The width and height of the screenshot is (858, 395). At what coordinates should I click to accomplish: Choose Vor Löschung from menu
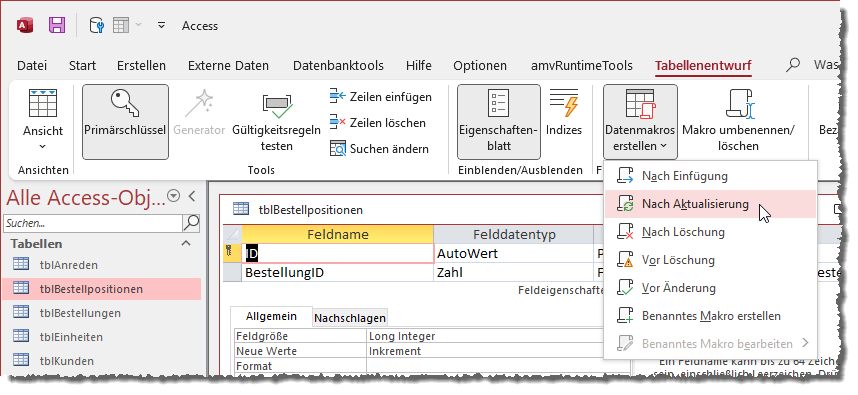coord(710,260)
